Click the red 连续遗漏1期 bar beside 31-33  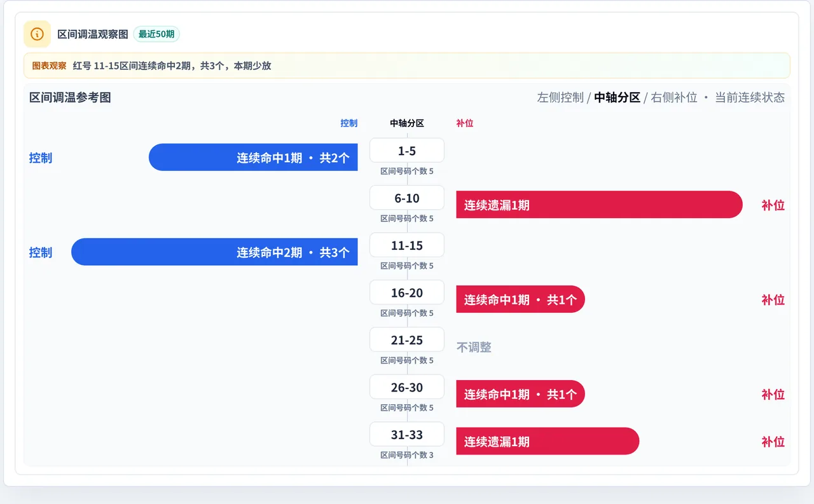tap(548, 442)
